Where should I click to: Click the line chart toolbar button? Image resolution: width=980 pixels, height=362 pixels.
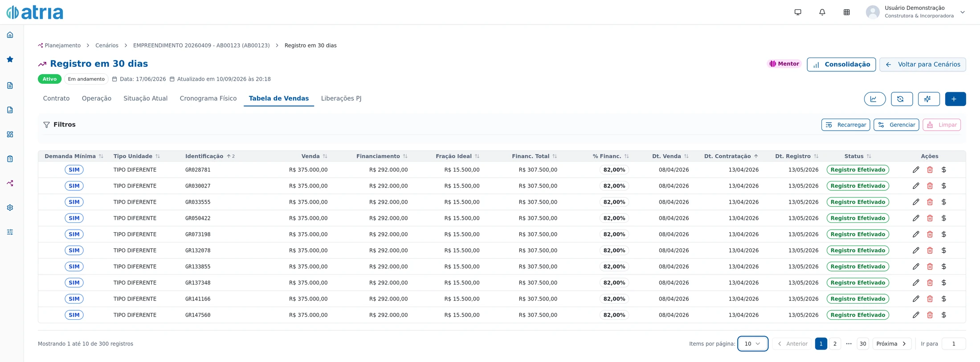pos(875,99)
